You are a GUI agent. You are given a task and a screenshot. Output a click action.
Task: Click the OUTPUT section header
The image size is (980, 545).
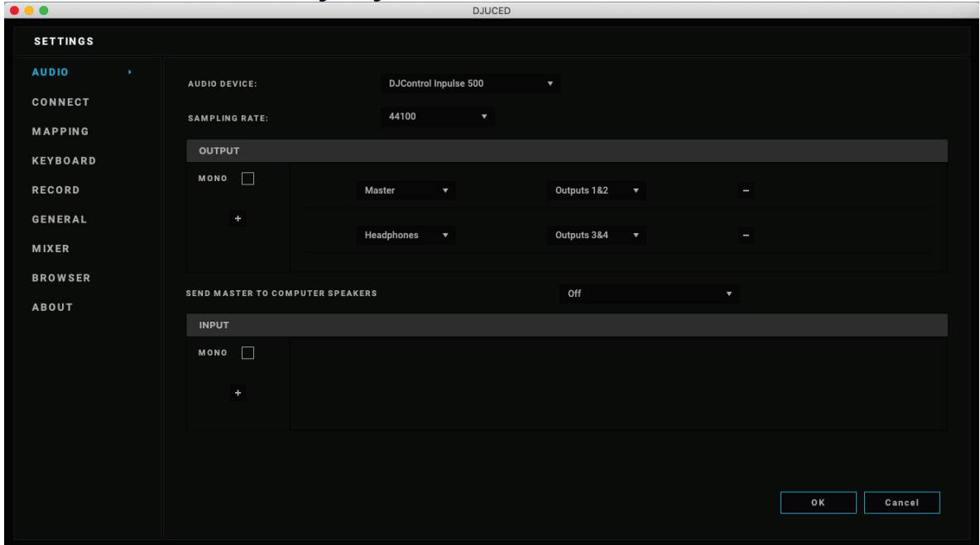click(567, 151)
